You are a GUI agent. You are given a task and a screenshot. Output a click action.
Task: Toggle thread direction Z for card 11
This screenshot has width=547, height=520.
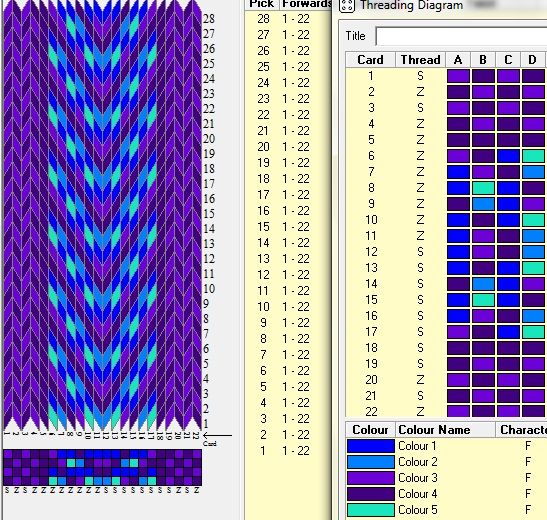pyautogui.click(x=420, y=236)
